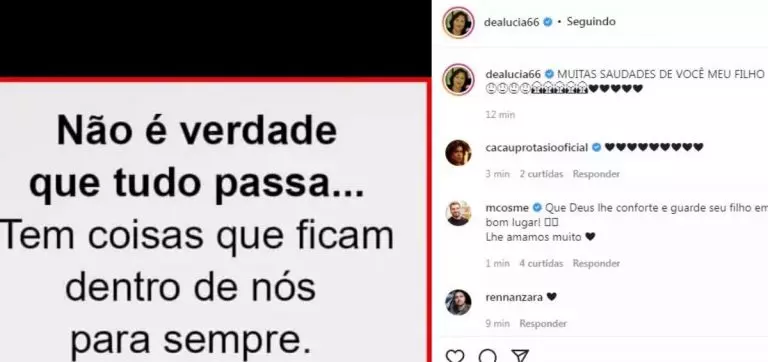View mcosme profile avatar
This screenshot has width=768, height=362.
pos(458,213)
